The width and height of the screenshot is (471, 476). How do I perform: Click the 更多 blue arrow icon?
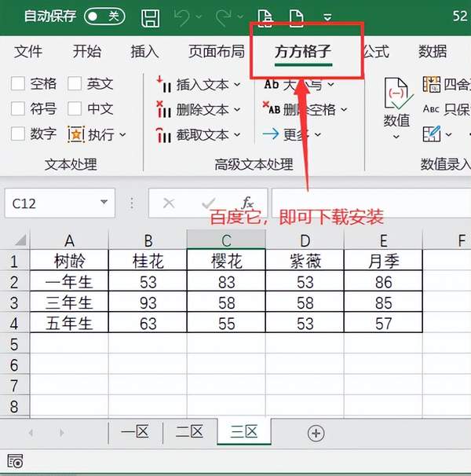point(271,134)
